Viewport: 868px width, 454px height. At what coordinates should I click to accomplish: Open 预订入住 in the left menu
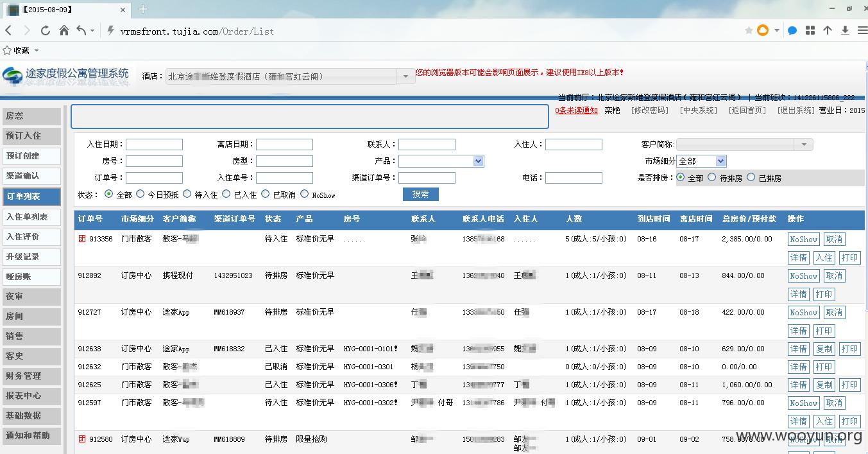31,136
